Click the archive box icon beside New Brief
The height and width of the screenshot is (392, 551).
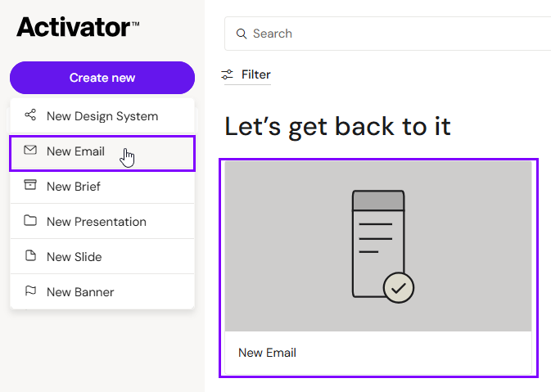point(30,185)
